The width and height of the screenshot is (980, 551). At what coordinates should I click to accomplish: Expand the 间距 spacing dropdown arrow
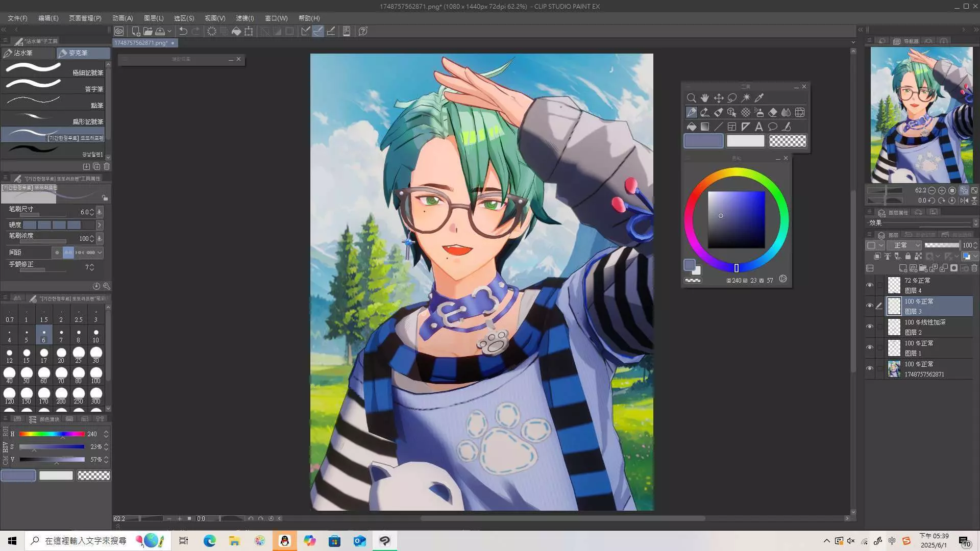(100, 253)
